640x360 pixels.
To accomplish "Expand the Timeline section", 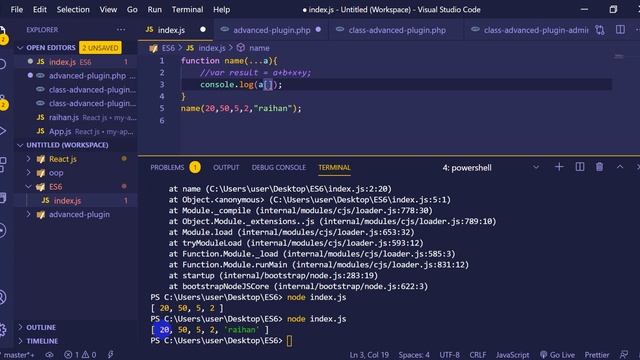I will [42, 341].
